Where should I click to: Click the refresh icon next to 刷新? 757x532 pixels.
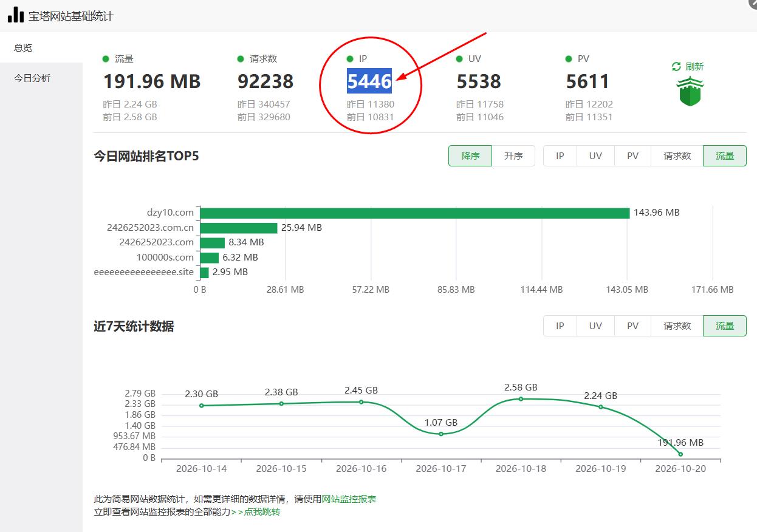[676, 66]
